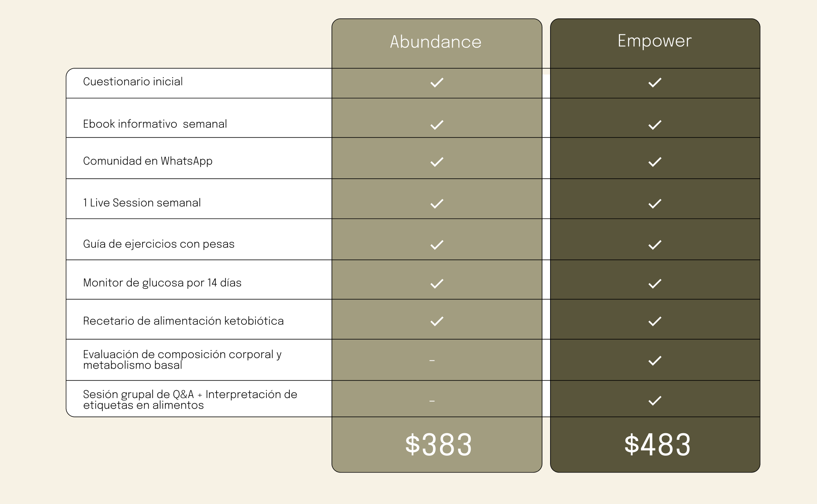Click the Recetario de alimentación ketobiótica label
Image resolution: width=817 pixels, height=504 pixels.
point(183,321)
